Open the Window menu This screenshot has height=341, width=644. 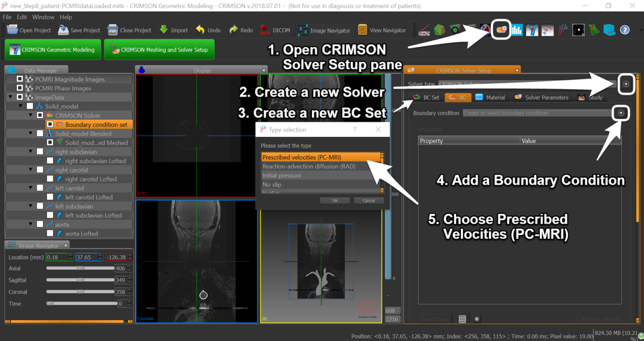click(43, 17)
